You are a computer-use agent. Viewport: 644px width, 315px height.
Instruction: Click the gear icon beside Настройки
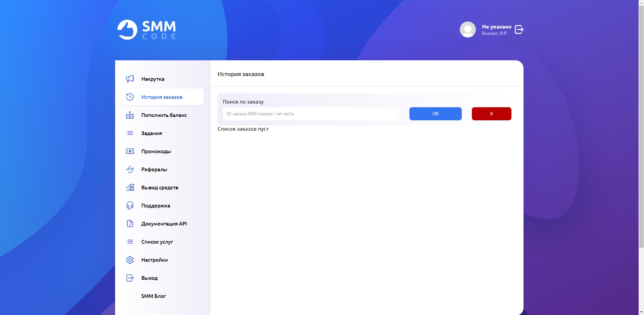tap(130, 260)
